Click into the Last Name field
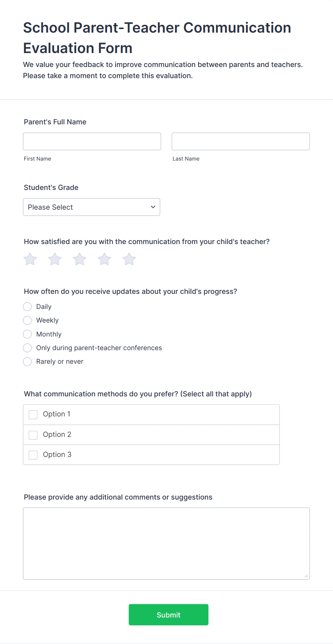 [x=241, y=142]
